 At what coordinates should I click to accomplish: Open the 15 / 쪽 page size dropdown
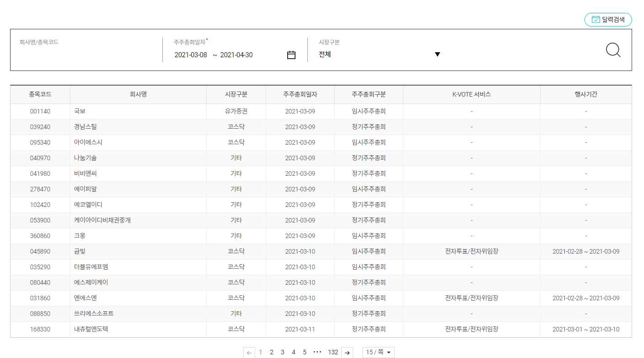(378, 352)
